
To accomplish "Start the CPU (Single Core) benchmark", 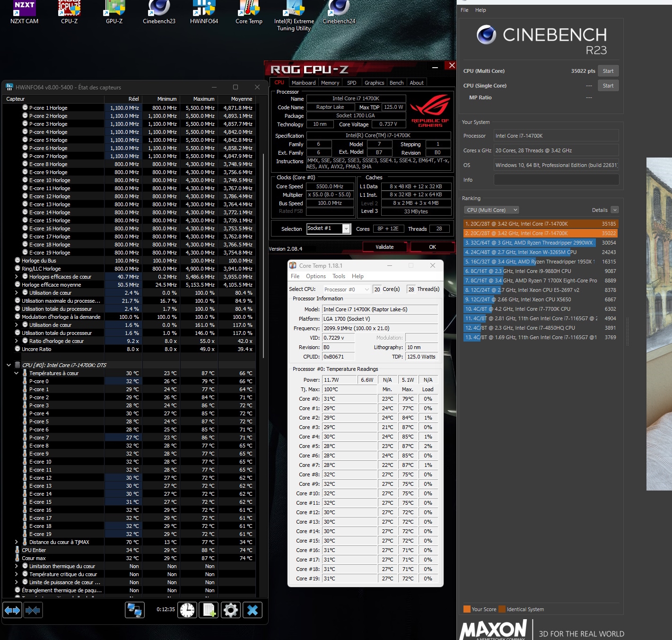I will [x=608, y=86].
